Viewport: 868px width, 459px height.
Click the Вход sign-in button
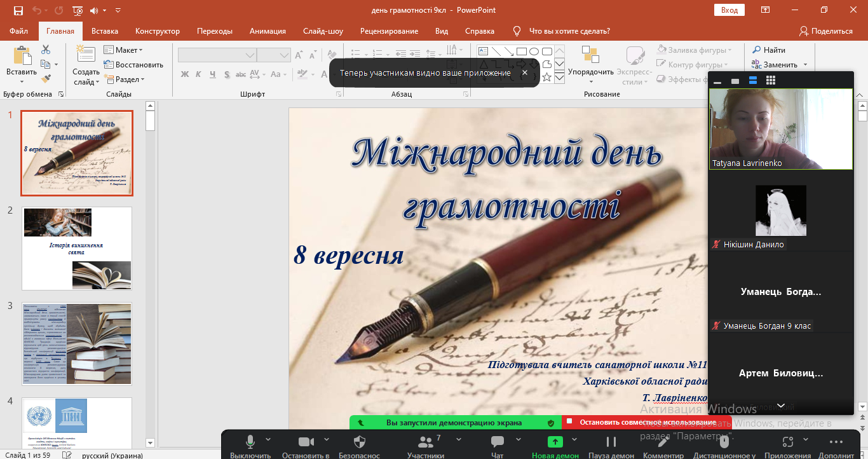729,10
